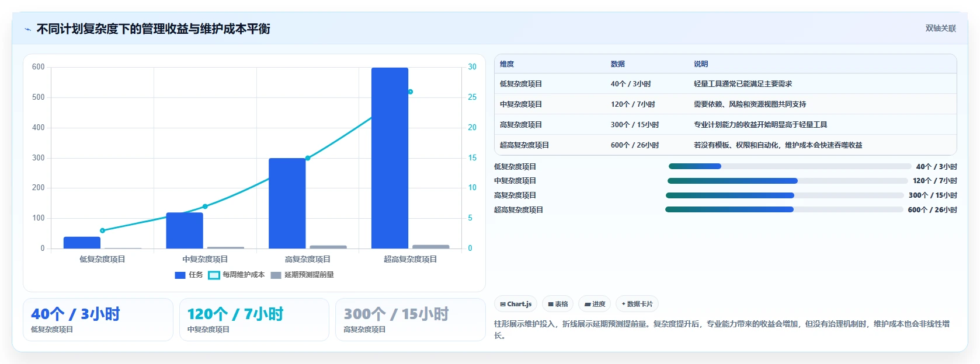Open the 120个 / 7小时 data card
Image resolution: width=980 pixels, height=364 pixels.
(254, 320)
